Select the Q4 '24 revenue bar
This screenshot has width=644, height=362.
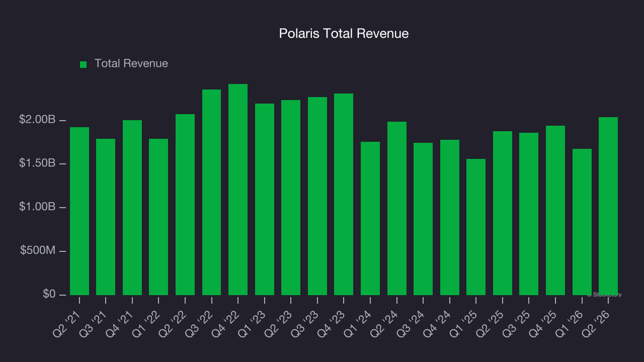pos(450,217)
